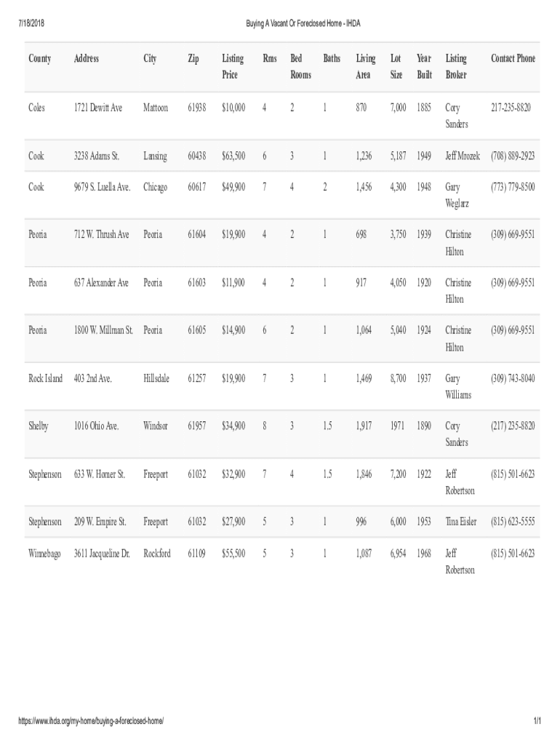Click the zip code 61109
This screenshot has width=560, height=745.
click(x=196, y=554)
